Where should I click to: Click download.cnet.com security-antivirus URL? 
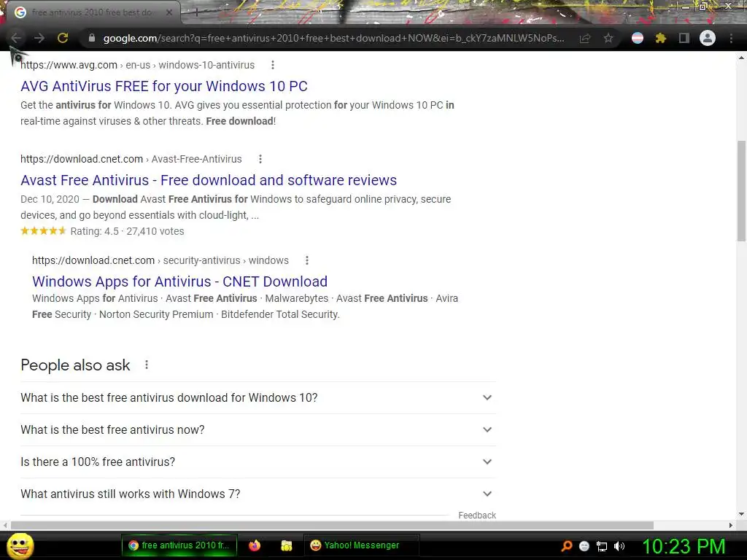coord(160,260)
